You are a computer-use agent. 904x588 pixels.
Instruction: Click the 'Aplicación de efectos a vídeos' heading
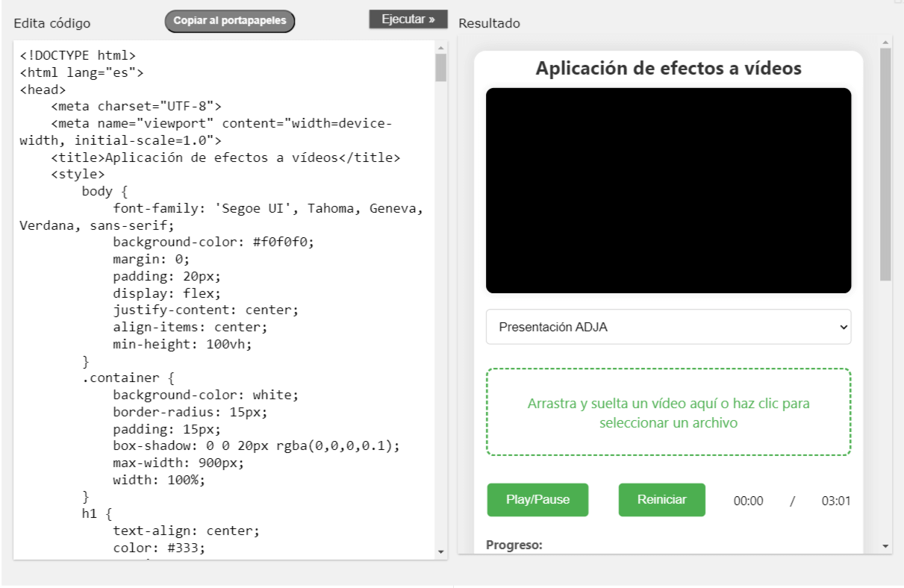tap(668, 69)
